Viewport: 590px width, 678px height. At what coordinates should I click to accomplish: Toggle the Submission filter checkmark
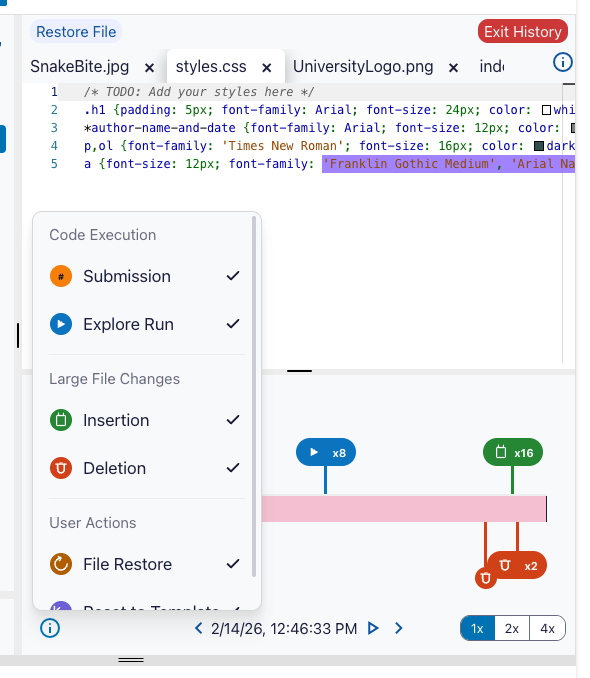tap(233, 276)
